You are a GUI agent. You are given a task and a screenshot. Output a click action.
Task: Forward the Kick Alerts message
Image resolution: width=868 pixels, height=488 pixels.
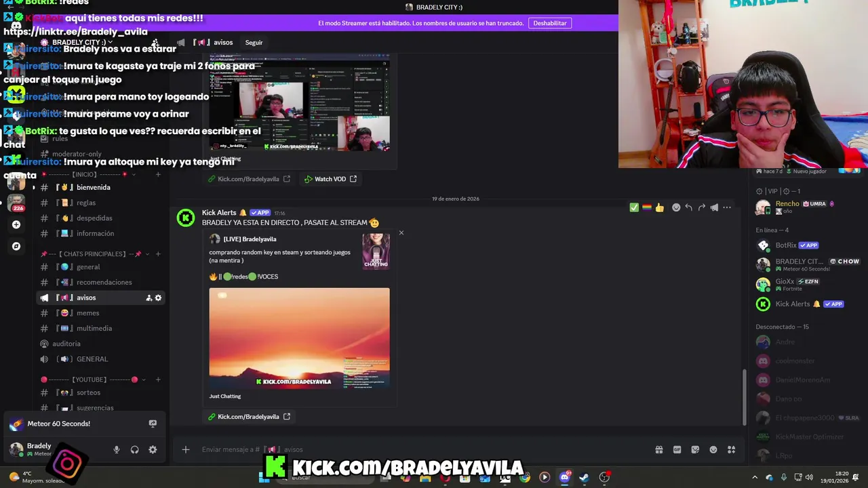tap(701, 207)
